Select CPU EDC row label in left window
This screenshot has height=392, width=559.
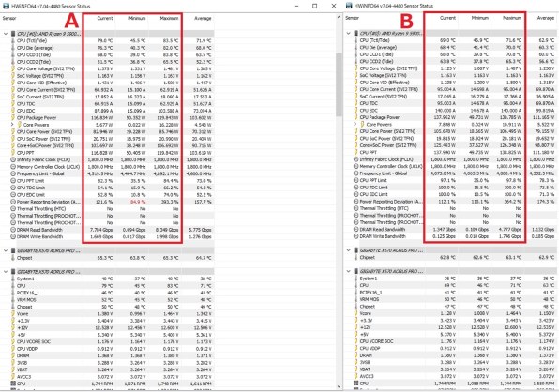(26, 111)
